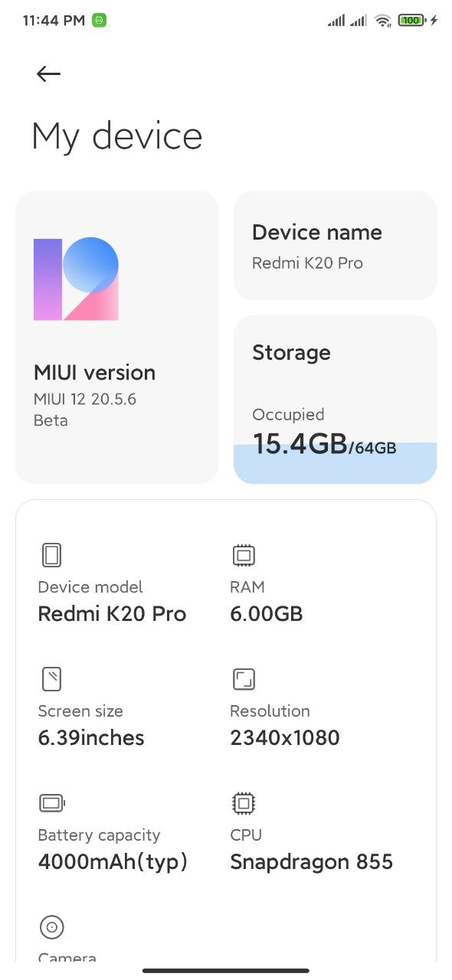Tap the battery indicator in status bar

point(412,21)
